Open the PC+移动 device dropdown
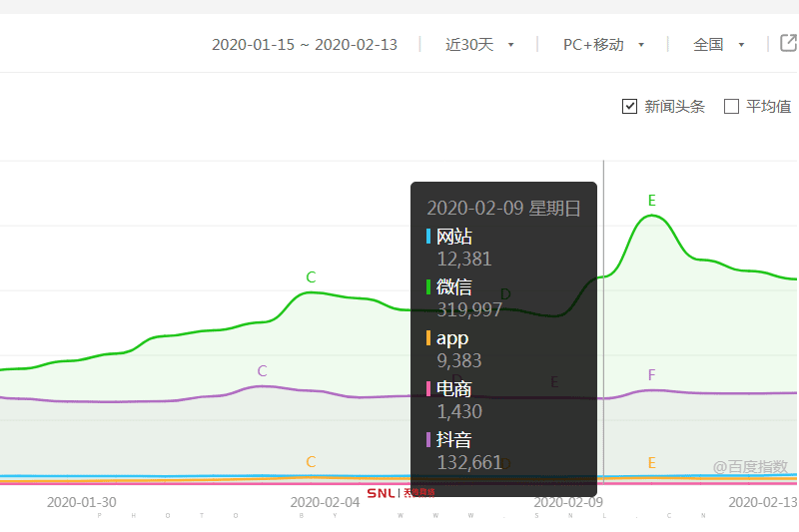Screen dimensions: 799x532 click(x=603, y=45)
